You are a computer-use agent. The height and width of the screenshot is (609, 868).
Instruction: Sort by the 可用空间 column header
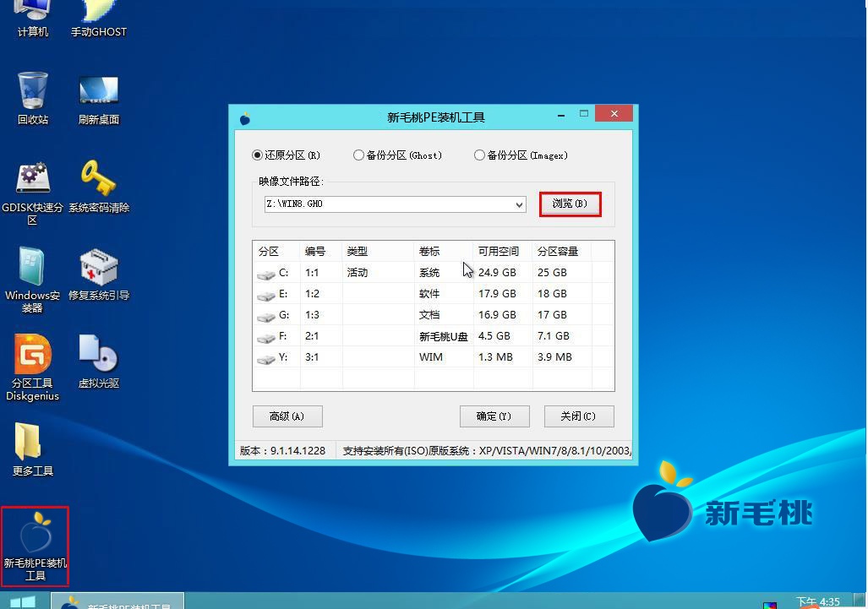click(503, 252)
